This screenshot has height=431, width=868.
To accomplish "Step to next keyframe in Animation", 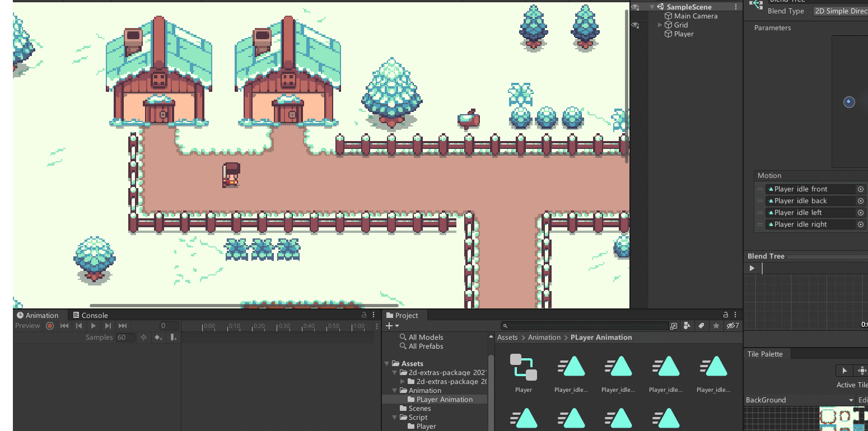I will 108,326.
